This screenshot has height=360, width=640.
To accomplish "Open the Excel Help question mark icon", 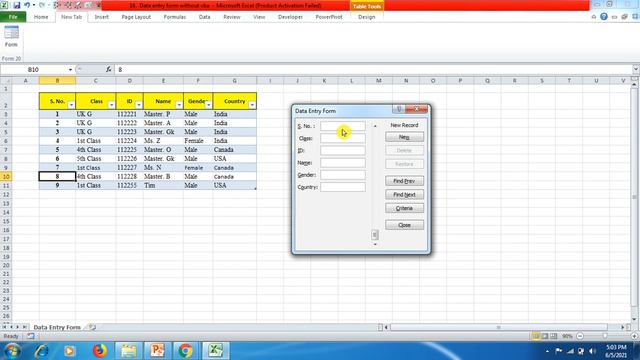I will [x=604, y=17].
